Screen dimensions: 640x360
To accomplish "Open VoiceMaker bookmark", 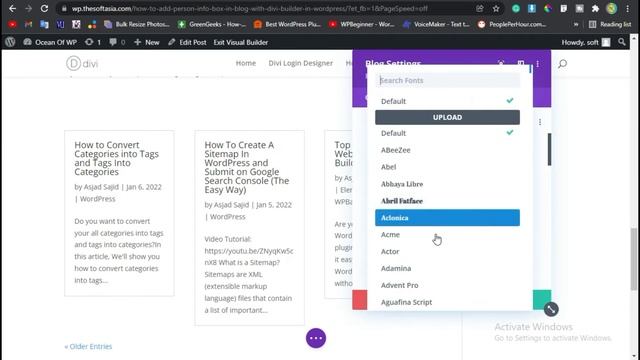I will (436, 24).
